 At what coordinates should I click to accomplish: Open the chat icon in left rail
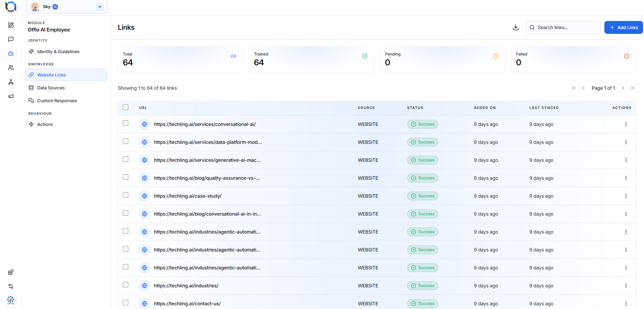(x=11, y=39)
